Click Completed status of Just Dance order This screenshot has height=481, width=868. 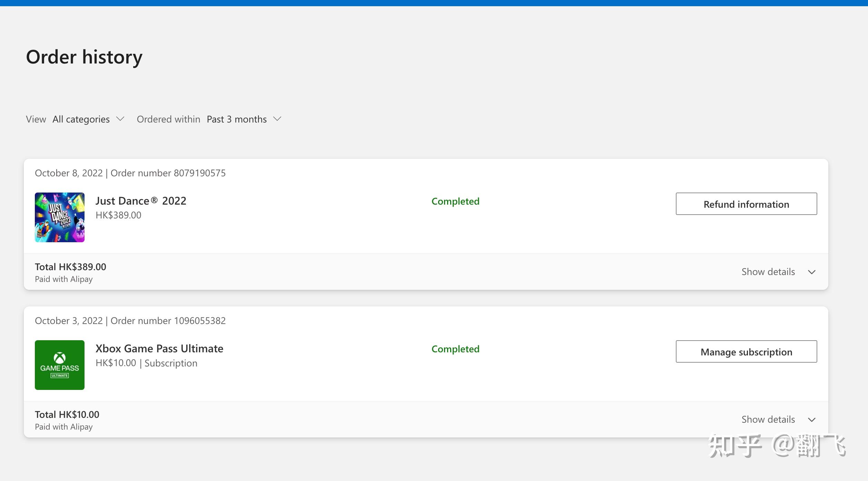point(455,201)
